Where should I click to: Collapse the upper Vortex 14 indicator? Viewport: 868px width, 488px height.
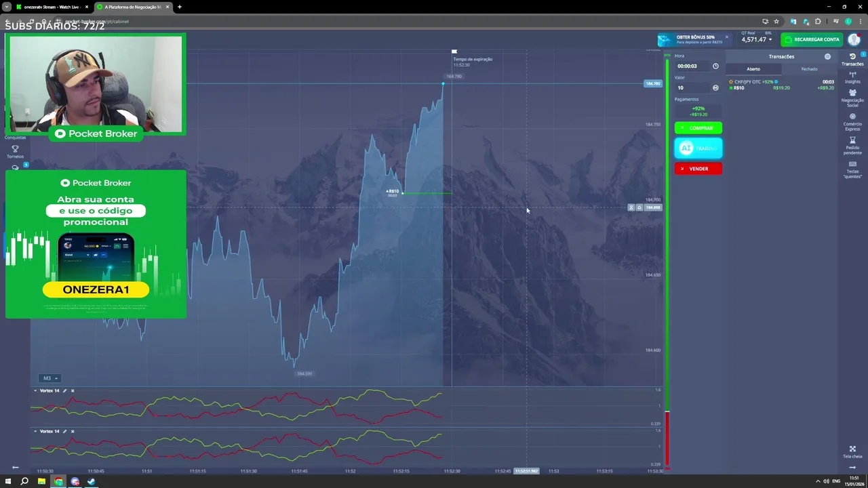tap(36, 390)
